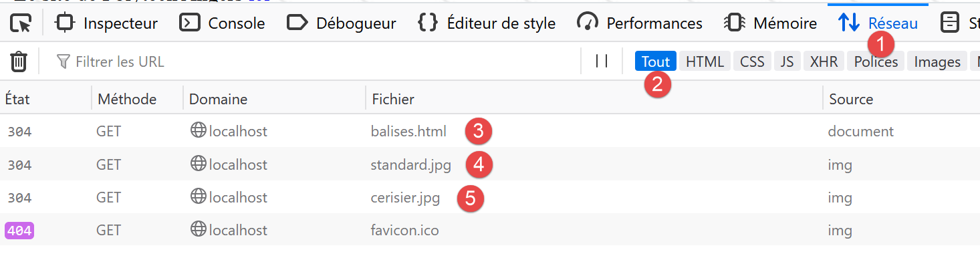Viewport: 980px width, 268px height.
Task: Filter requests by HTML
Action: click(705, 61)
